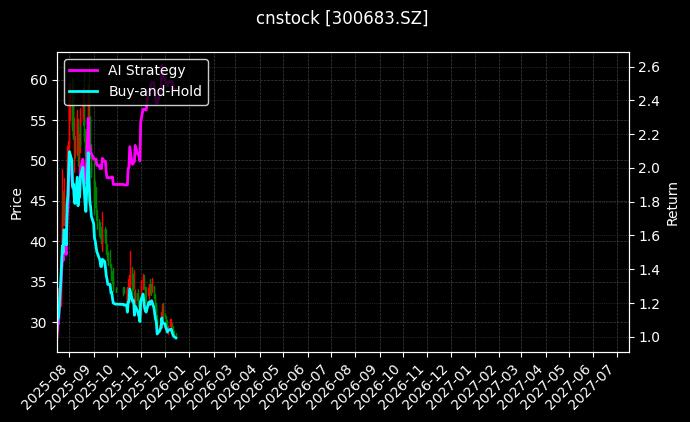Click the 60 price tick label

point(38,80)
